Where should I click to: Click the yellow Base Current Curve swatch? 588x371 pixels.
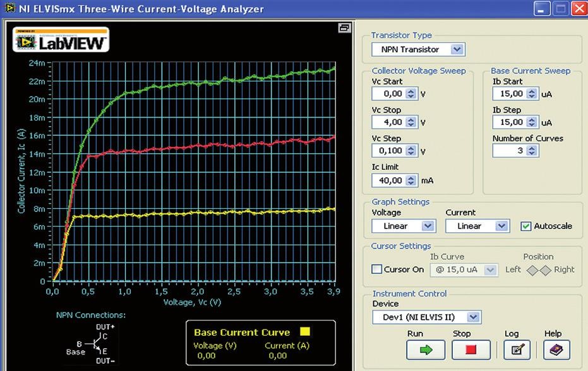(x=305, y=332)
